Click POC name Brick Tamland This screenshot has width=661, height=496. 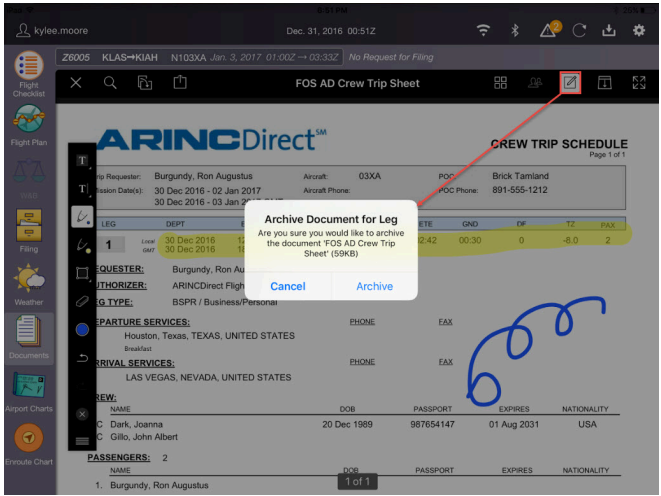(520, 176)
